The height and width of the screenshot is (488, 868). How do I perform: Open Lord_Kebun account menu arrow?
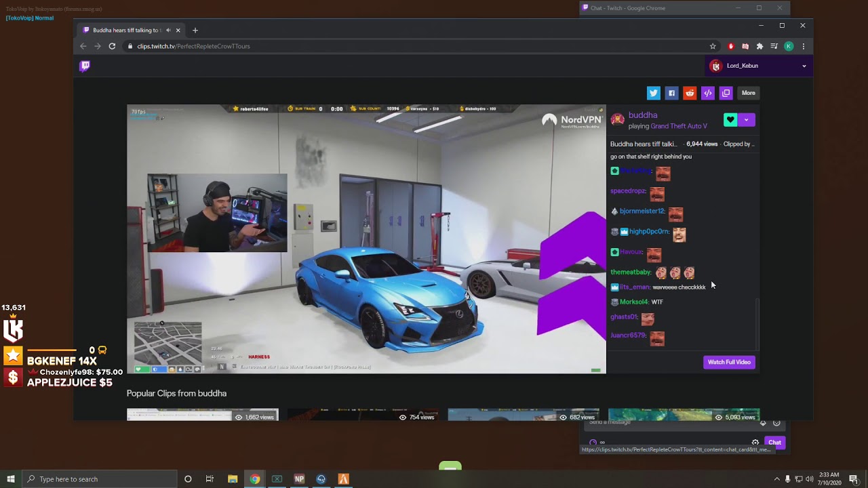(x=804, y=66)
